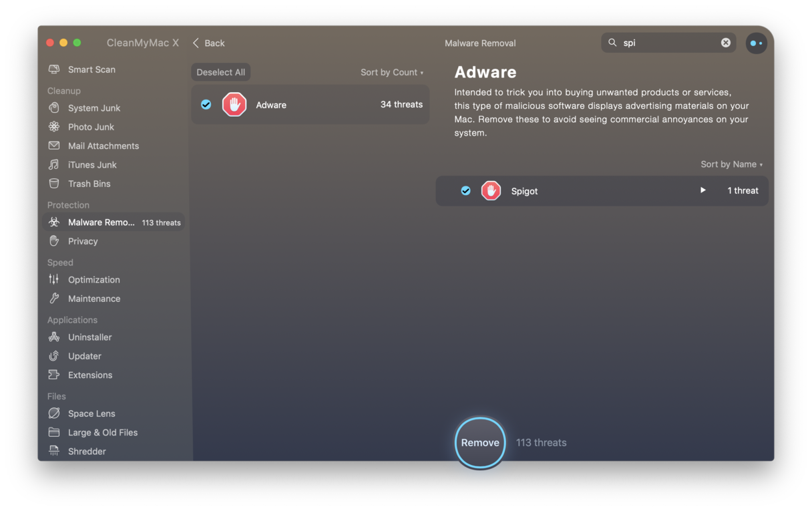Select Shredder in sidebar
812x511 pixels.
(x=87, y=452)
